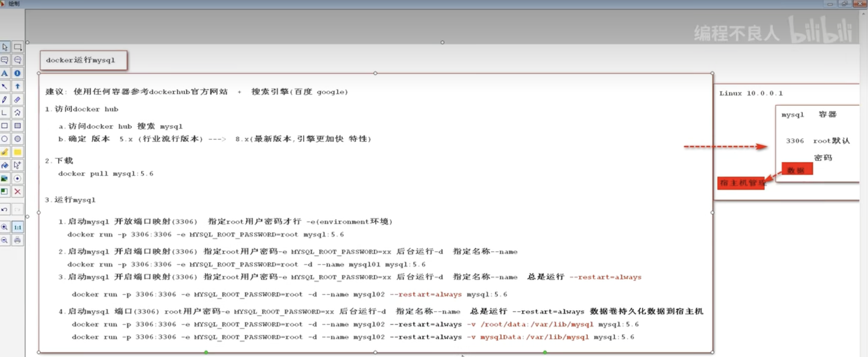The width and height of the screenshot is (868, 357).
Task: Choose the rectangular marquee selection tool
Action: 18,47
